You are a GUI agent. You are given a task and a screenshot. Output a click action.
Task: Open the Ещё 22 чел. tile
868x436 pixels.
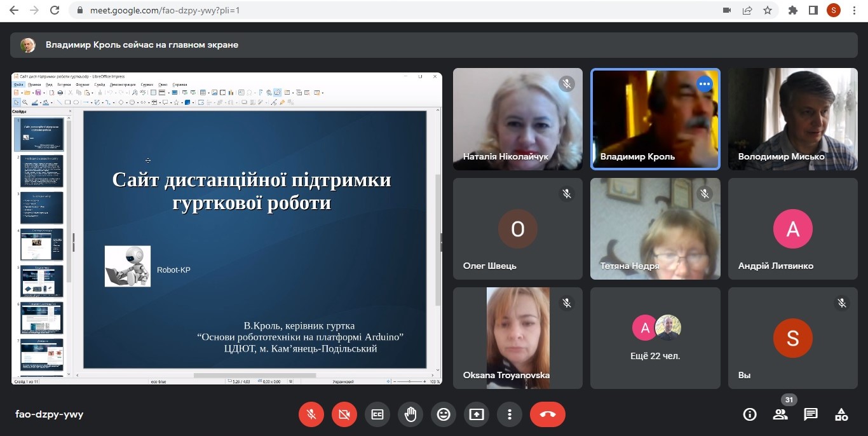point(655,338)
